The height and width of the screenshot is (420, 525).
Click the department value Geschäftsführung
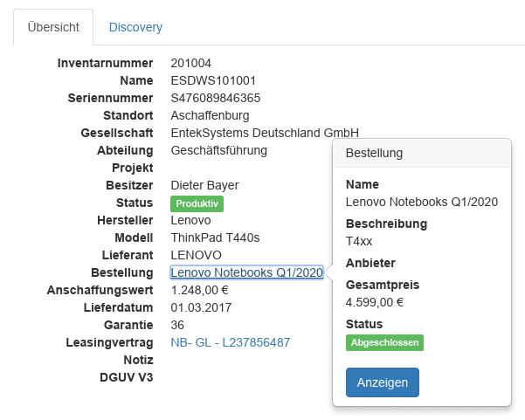(218, 150)
